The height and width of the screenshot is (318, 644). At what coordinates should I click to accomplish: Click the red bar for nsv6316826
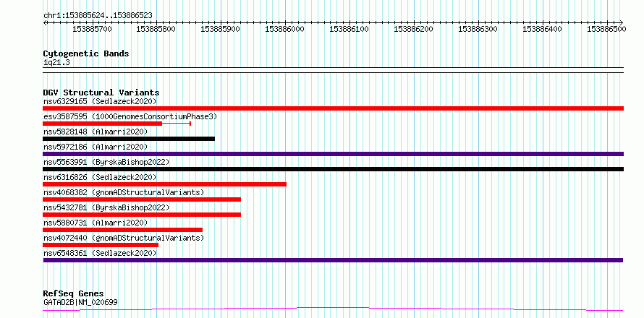164,184
